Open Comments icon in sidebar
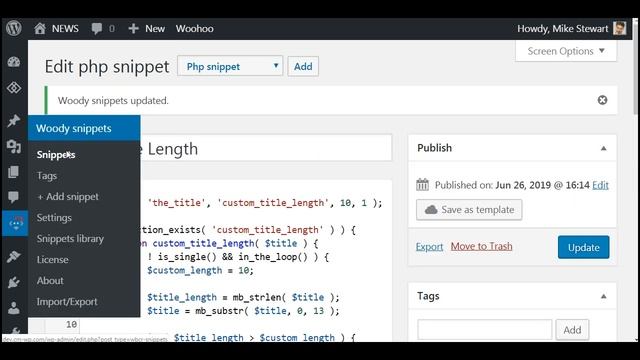 click(x=14, y=197)
